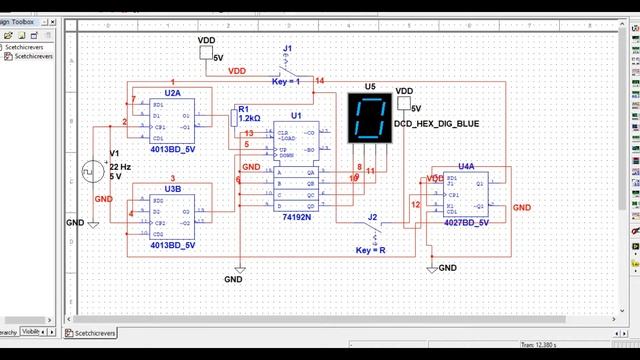Click the 22 Hz frequency value
The image size is (640, 360).
(x=120, y=167)
